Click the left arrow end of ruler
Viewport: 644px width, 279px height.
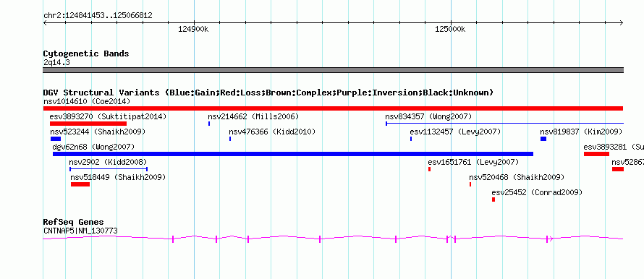(x=45, y=22)
